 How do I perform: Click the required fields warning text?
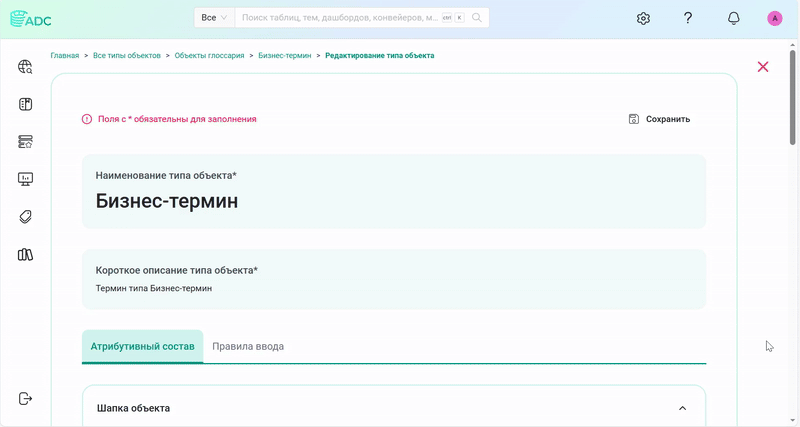177,119
